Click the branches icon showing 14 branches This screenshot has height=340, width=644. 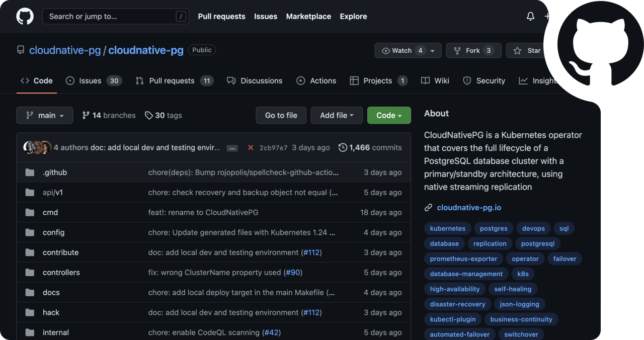[86, 115]
